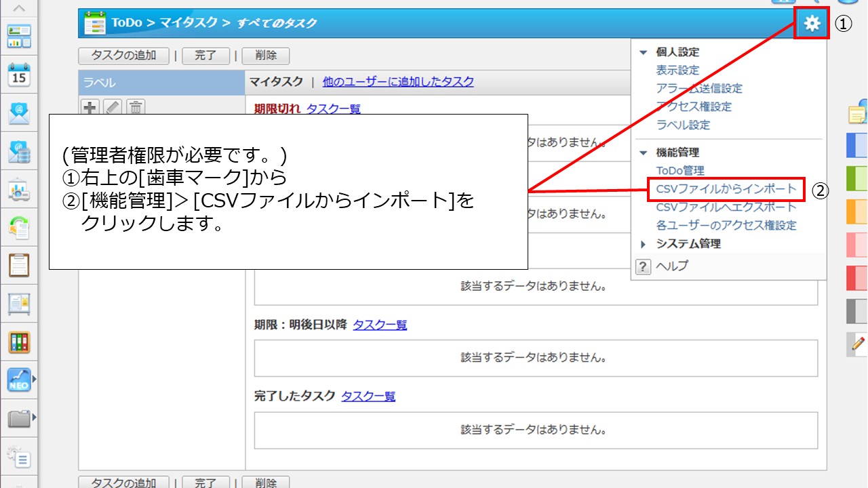Viewport: 868px width, 488px height.
Task: Click the clipboard icon in left sidebar
Action: pos(19,264)
